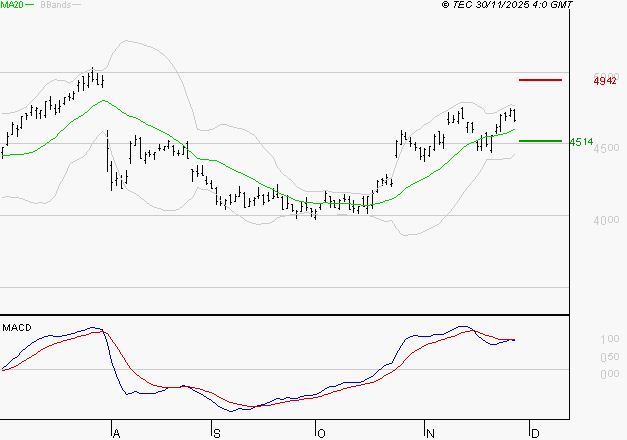Click the August 'A' month marker
The width and height of the screenshot is (627, 440).
pos(116,434)
